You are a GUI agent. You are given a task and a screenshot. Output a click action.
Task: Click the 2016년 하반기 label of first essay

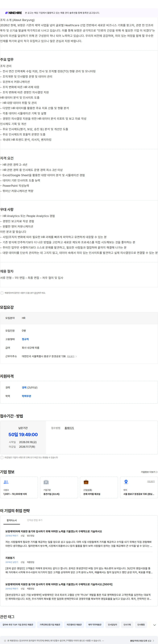pos(12,536)
